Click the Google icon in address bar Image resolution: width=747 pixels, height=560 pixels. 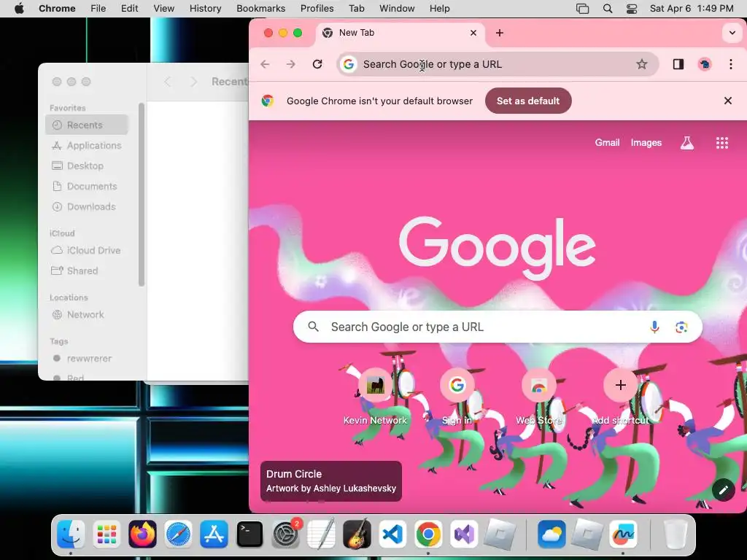(x=349, y=64)
